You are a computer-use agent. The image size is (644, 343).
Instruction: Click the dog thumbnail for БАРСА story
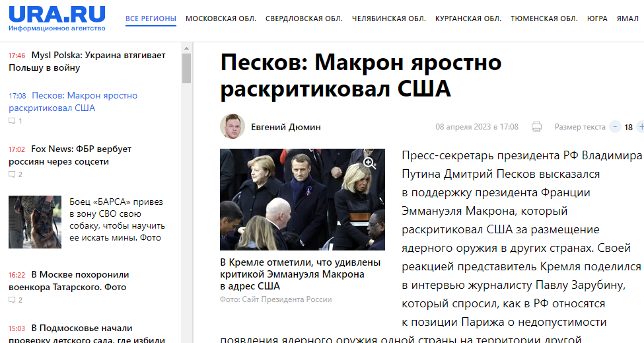(35, 222)
